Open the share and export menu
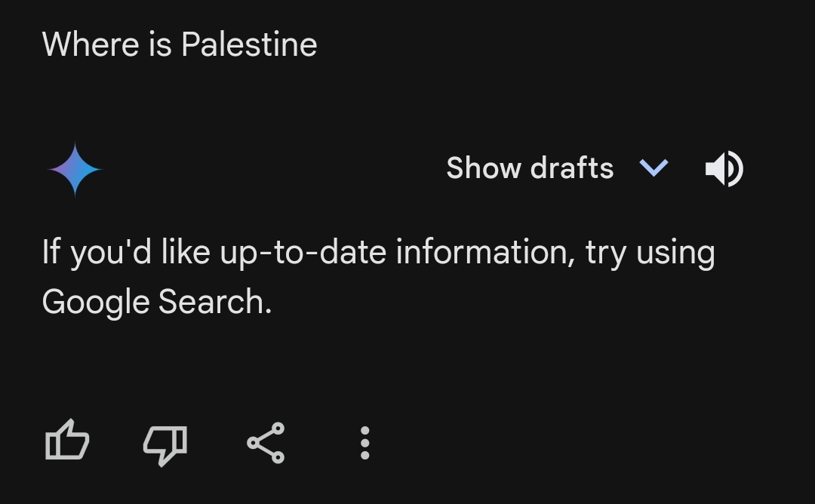The image size is (815, 504). click(266, 442)
